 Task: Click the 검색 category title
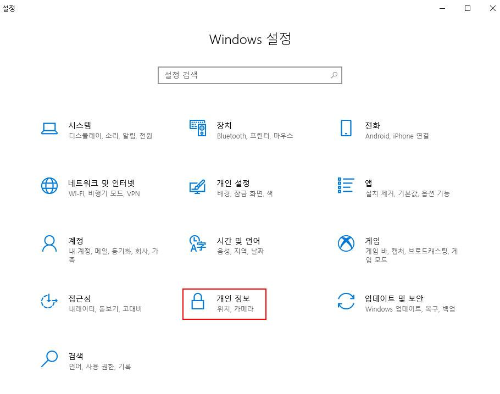click(76, 356)
